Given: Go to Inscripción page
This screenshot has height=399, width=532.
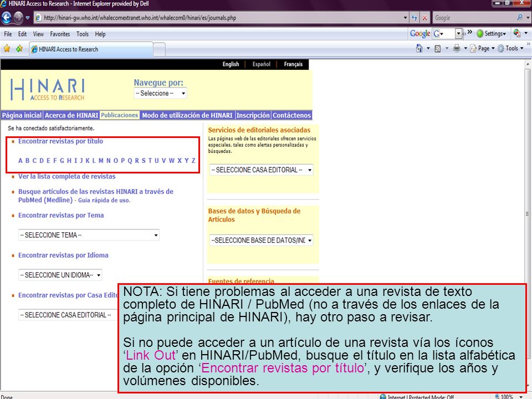Looking at the screenshot, I should click(x=253, y=115).
